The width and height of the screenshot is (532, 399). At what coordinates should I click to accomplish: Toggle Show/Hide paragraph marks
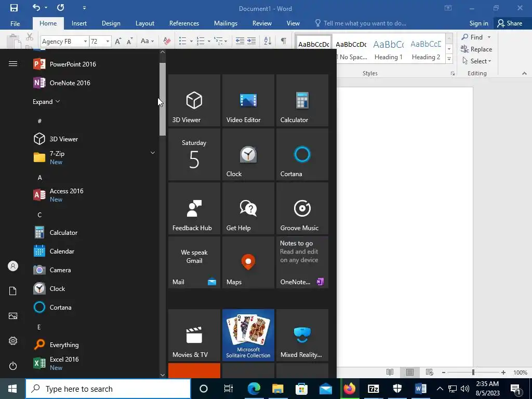click(283, 41)
